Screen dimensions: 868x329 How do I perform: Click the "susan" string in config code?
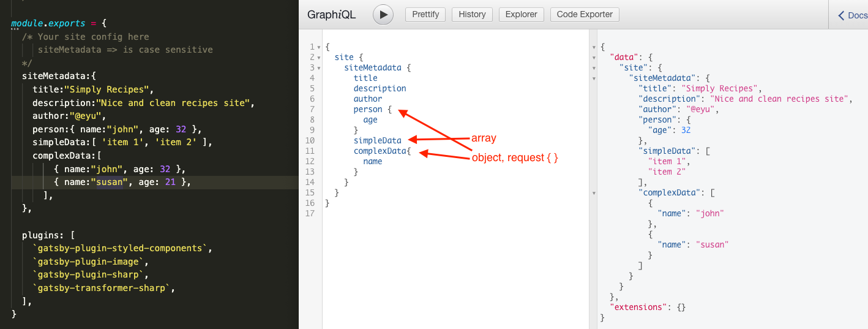108,183
